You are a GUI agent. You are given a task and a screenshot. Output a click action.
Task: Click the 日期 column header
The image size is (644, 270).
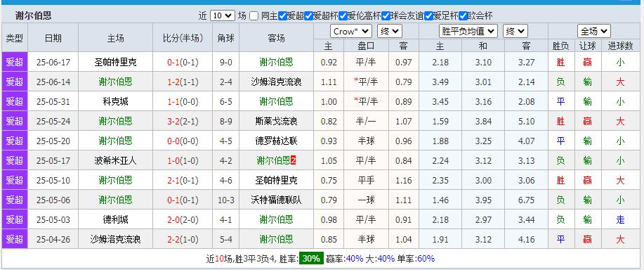click(53, 38)
